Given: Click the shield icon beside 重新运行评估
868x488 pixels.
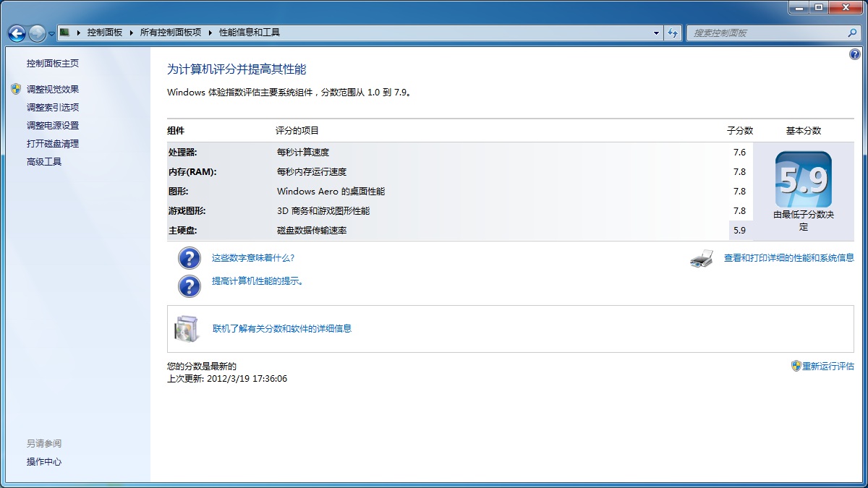Looking at the screenshot, I should click(x=796, y=367).
